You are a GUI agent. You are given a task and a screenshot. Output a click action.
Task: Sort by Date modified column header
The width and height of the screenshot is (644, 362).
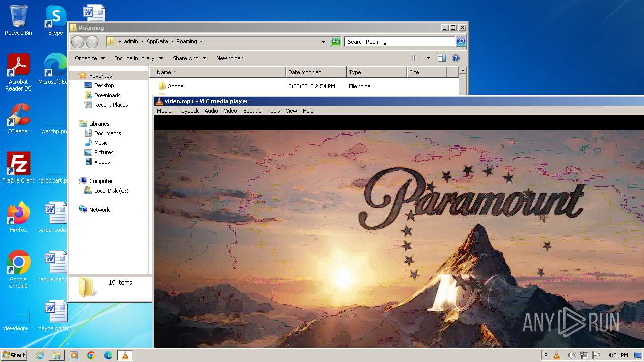pyautogui.click(x=316, y=72)
